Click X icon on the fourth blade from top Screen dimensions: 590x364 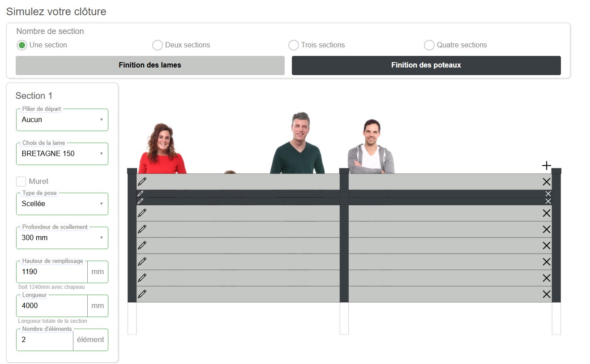tap(546, 213)
